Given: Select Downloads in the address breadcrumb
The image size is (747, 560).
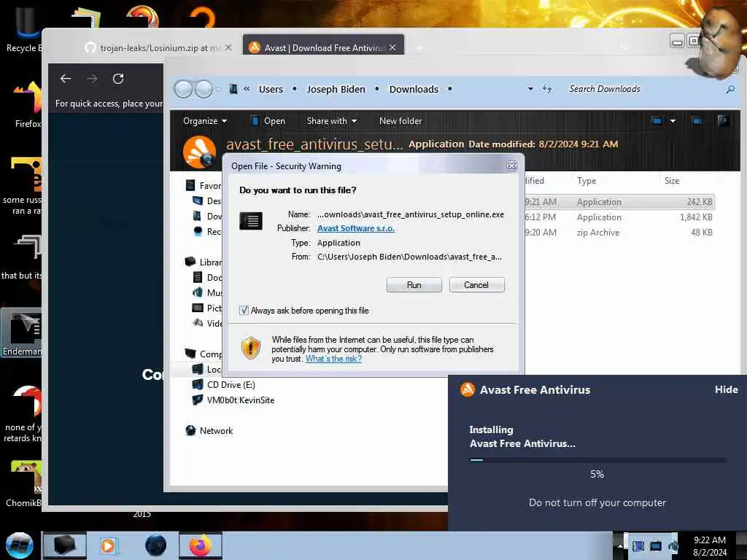Looking at the screenshot, I should tap(414, 89).
